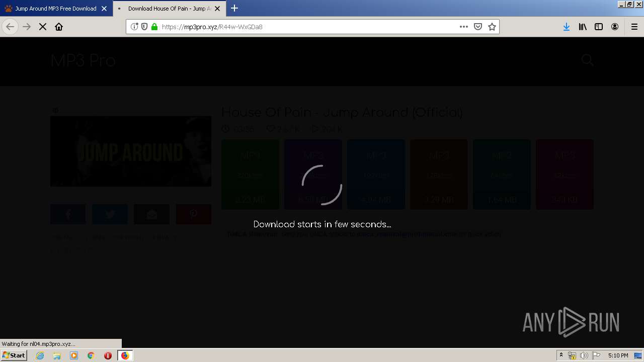This screenshot has height=362, width=644.
Task: Open the Action Center flag icon
Action: pyautogui.click(x=596, y=355)
